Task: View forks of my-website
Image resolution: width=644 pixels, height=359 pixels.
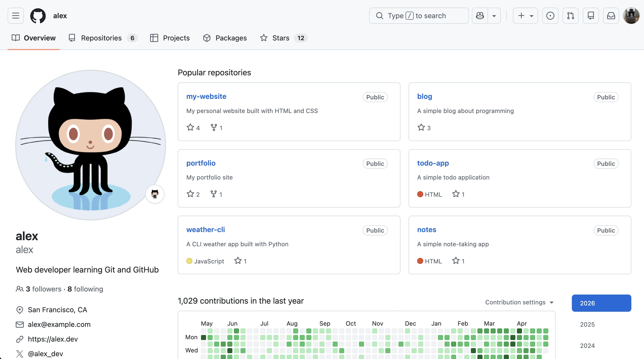Action: coord(216,128)
